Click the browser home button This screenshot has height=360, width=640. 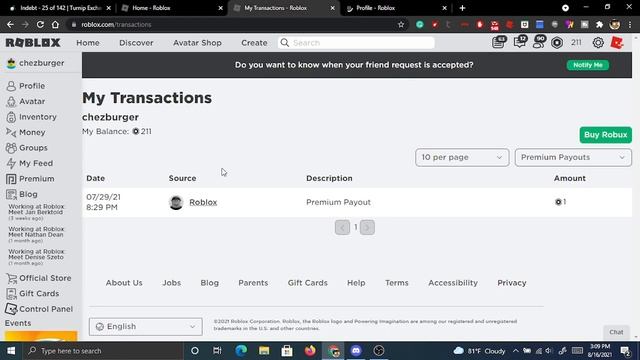point(55,24)
